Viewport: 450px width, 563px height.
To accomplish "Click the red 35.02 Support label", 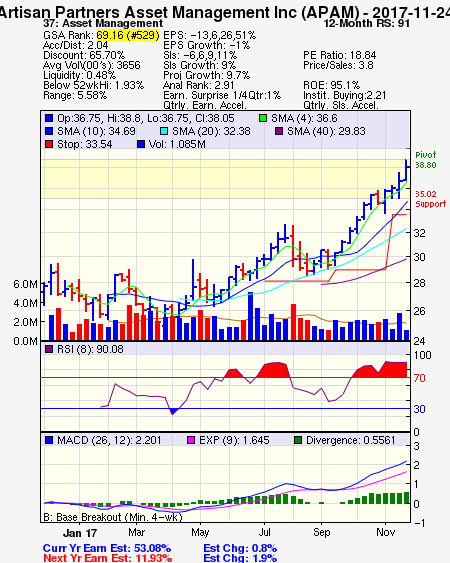I will click(431, 199).
